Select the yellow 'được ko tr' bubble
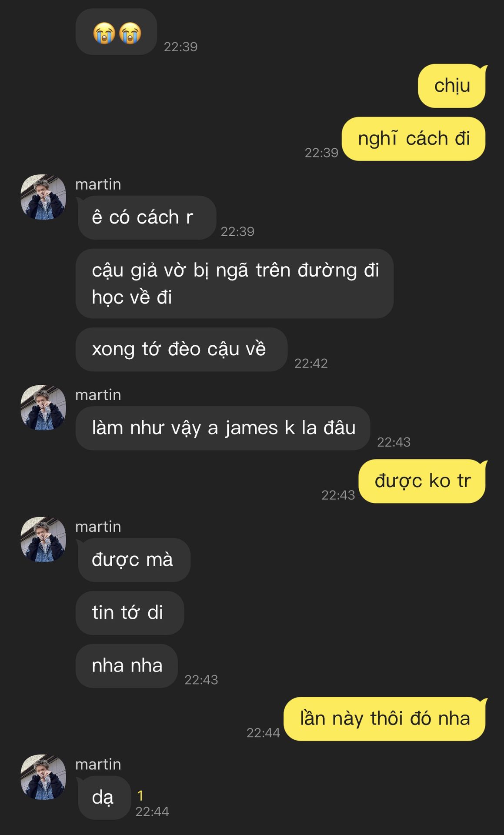Screen dimensions: 504x835 click(x=423, y=481)
